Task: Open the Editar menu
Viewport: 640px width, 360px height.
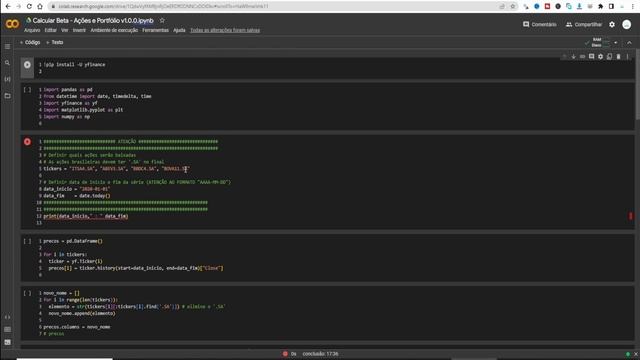Action: [51, 30]
